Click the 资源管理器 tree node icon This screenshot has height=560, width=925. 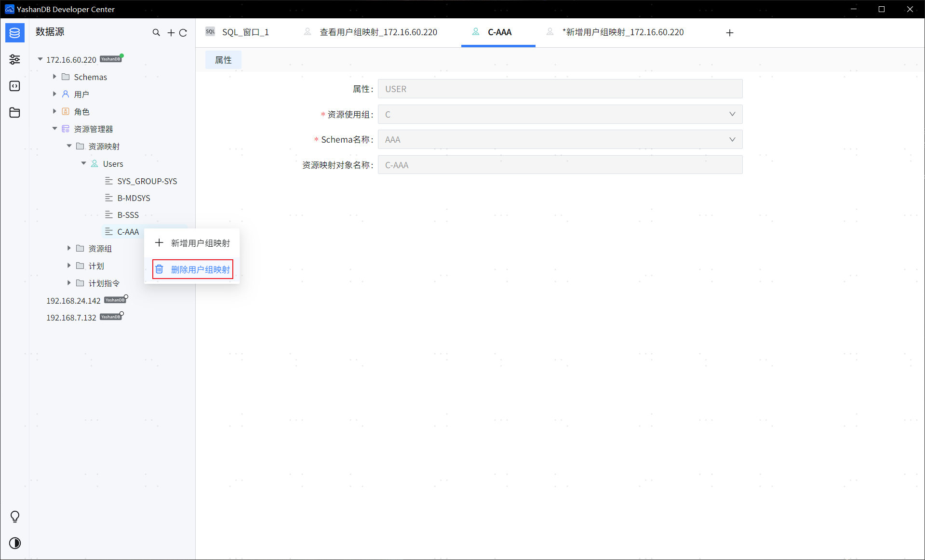point(66,129)
